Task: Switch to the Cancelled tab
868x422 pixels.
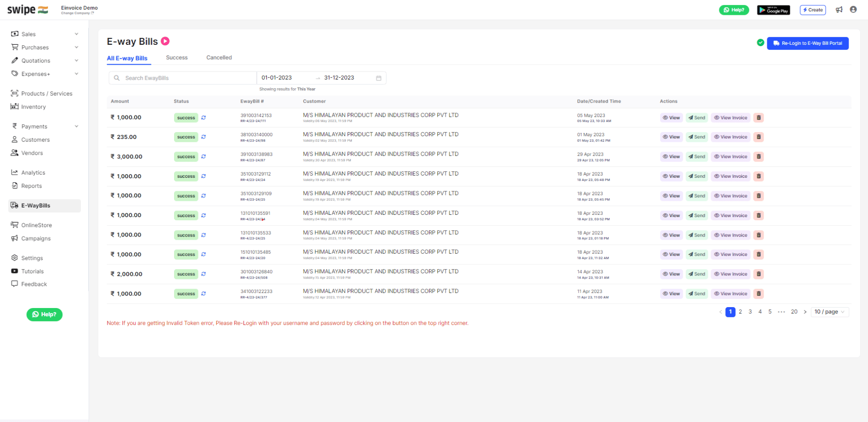Action: (219, 57)
